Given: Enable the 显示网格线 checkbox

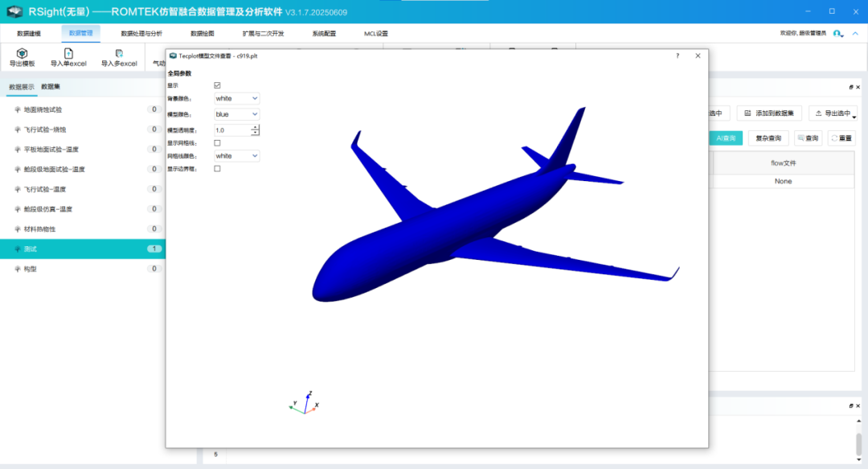Looking at the screenshot, I should pos(218,143).
